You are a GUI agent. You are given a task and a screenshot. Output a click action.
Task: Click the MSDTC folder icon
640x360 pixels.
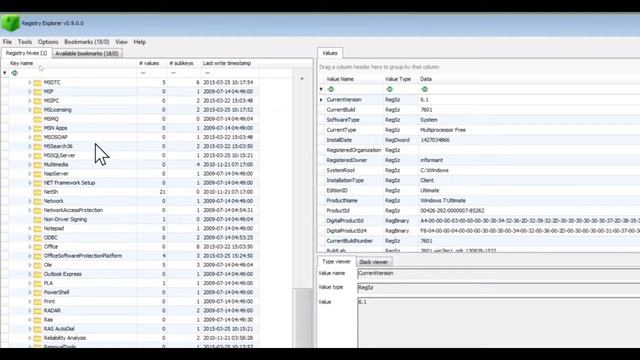(x=38, y=82)
